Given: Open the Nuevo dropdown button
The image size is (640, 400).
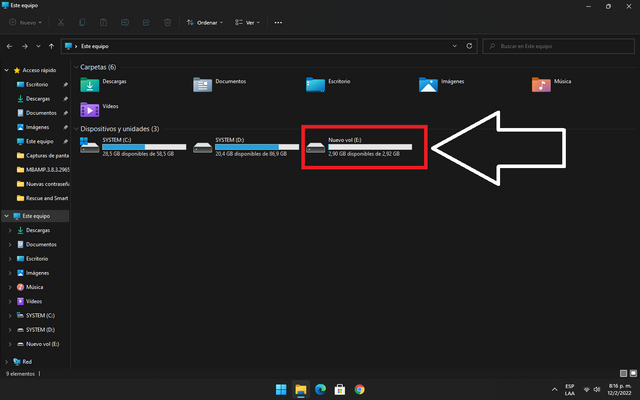Looking at the screenshot, I should (25, 22).
